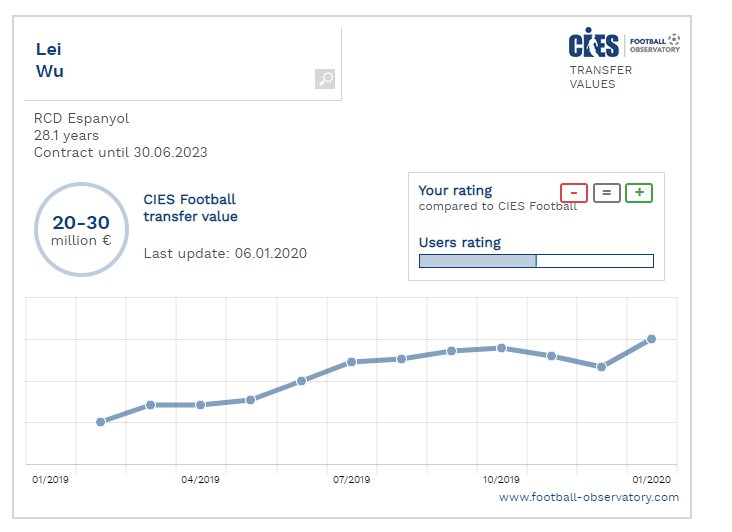Click the Last update: 06.01.2020 text
This screenshot has height=532, width=732.
pyautogui.click(x=225, y=253)
